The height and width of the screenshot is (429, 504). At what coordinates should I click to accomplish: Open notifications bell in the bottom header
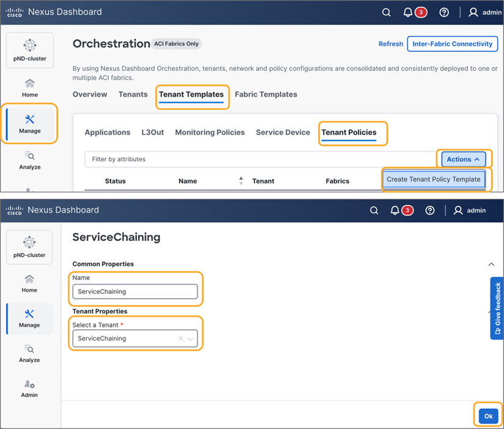coord(395,210)
